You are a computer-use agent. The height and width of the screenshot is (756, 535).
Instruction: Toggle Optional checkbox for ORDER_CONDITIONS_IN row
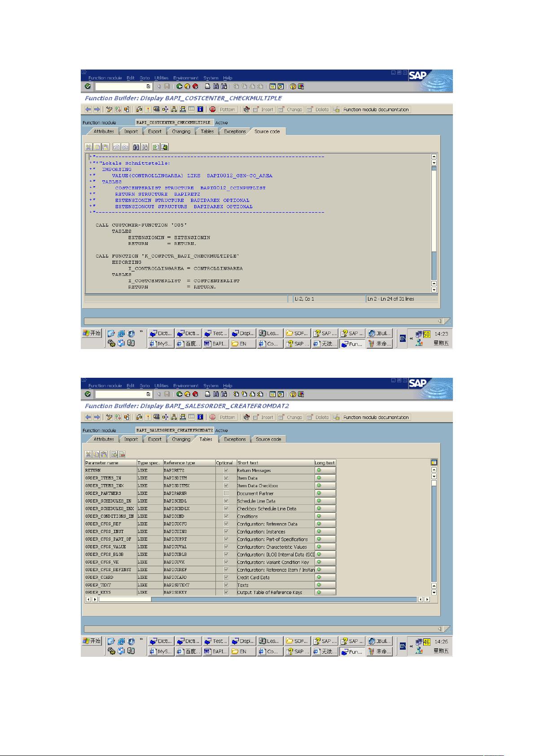(226, 516)
